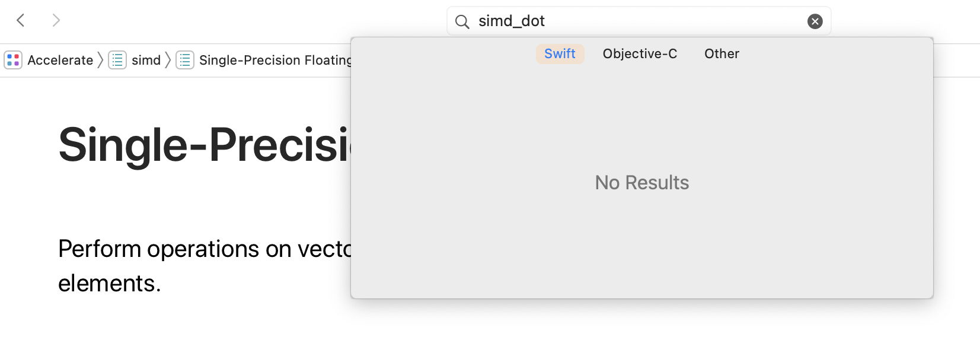Switch to the Objective-C results filter
This screenshot has height=340, width=980.
[x=640, y=54]
